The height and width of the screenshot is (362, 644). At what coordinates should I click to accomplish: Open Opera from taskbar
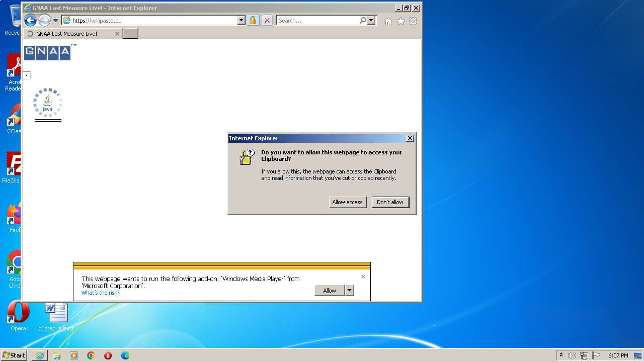click(x=108, y=355)
